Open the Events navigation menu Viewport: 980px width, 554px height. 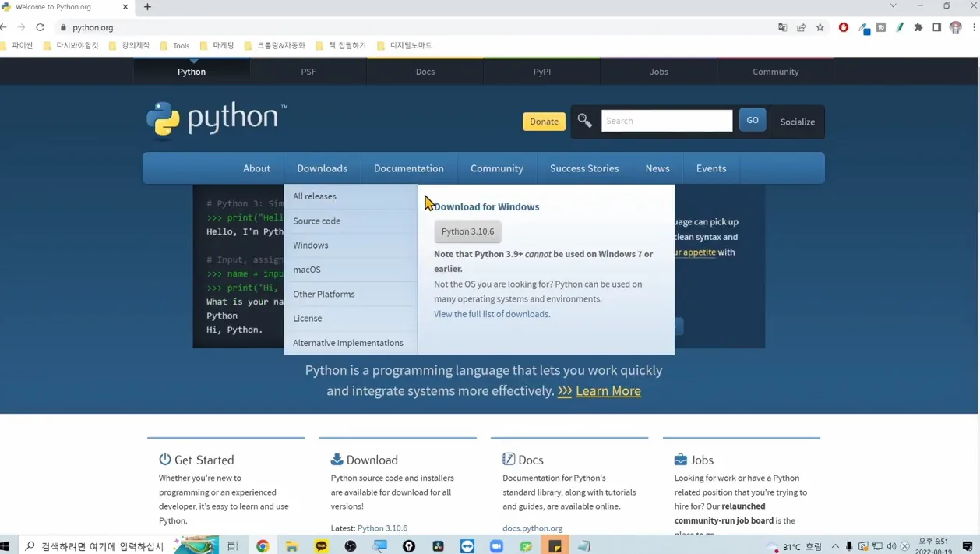pyautogui.click(x=711, y=168)
